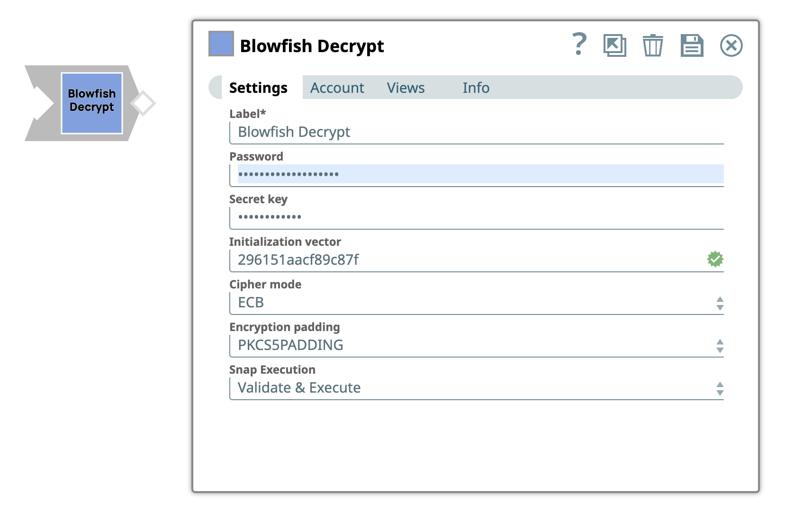
Task: Click into the Secret key field
Action: pos(476,217)
